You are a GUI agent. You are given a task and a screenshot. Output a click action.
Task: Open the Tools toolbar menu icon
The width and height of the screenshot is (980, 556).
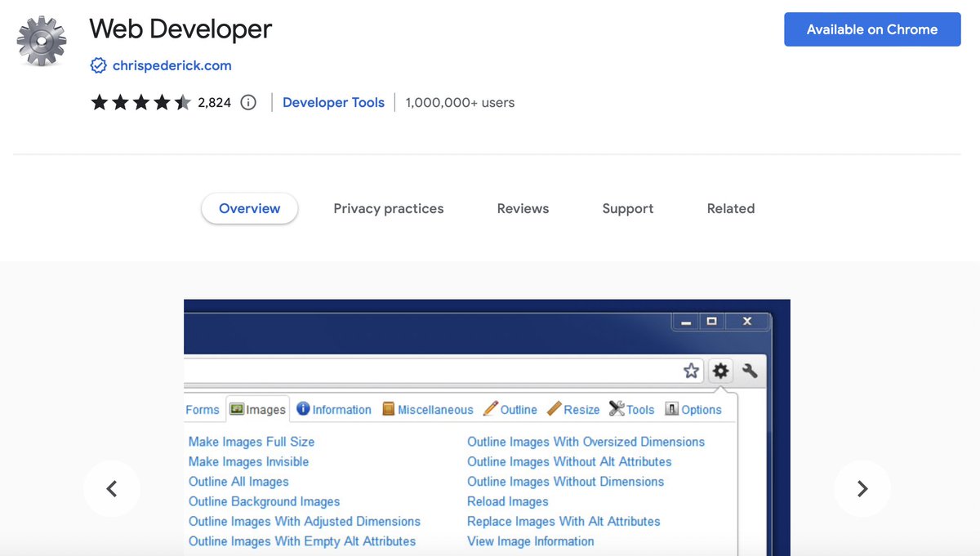tap(617, 409)
